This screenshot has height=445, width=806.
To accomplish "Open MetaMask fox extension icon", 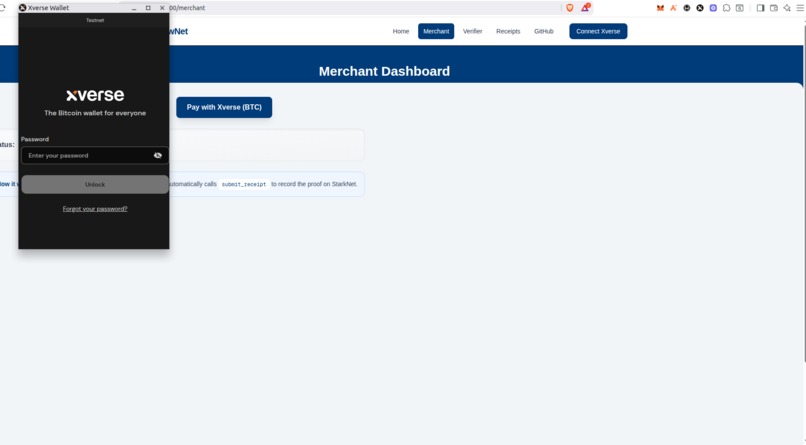I will pyautogui.click(x=660, y=8).
